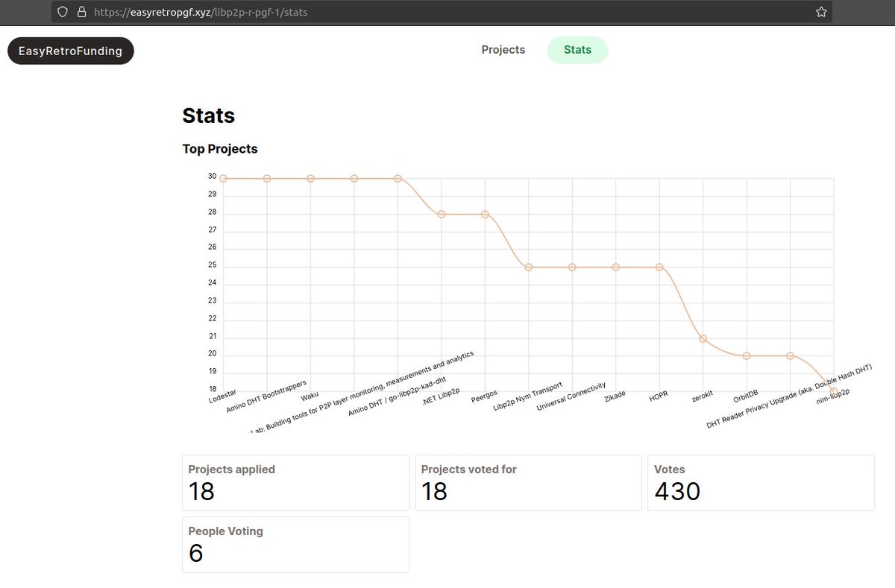Click the Waku data point
Image resolution: width=895 pixels, height=588 pixels.
310,179
